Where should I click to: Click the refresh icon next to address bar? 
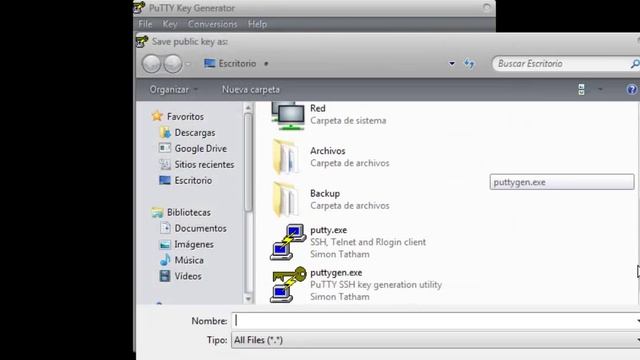click(x=469, y=64)
